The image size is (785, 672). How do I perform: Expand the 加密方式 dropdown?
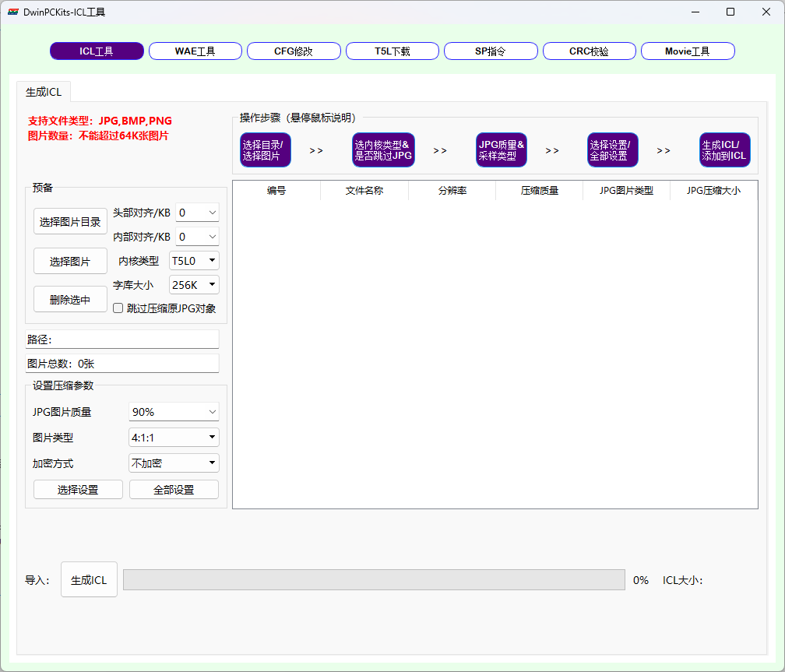tap(174, 463)
